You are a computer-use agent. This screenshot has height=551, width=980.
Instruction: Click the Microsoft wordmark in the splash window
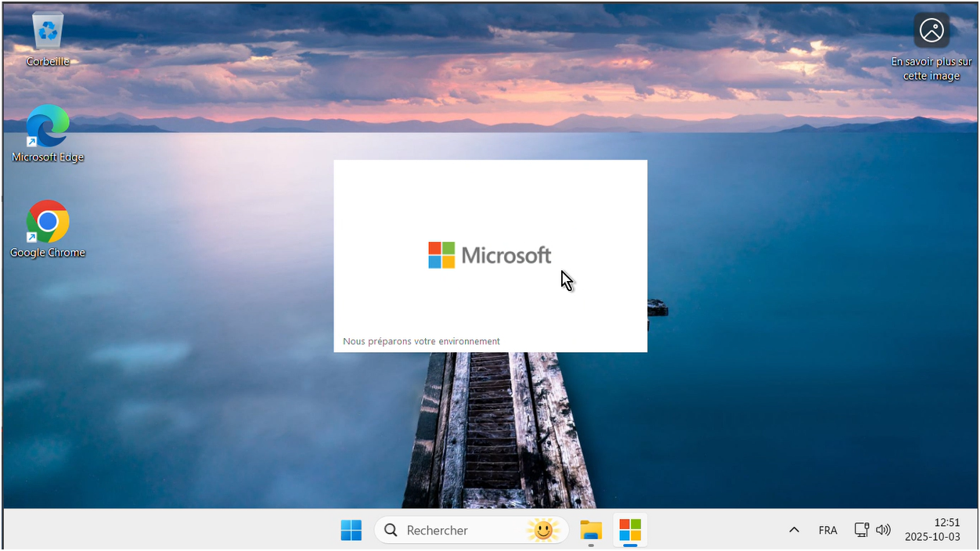506,255
